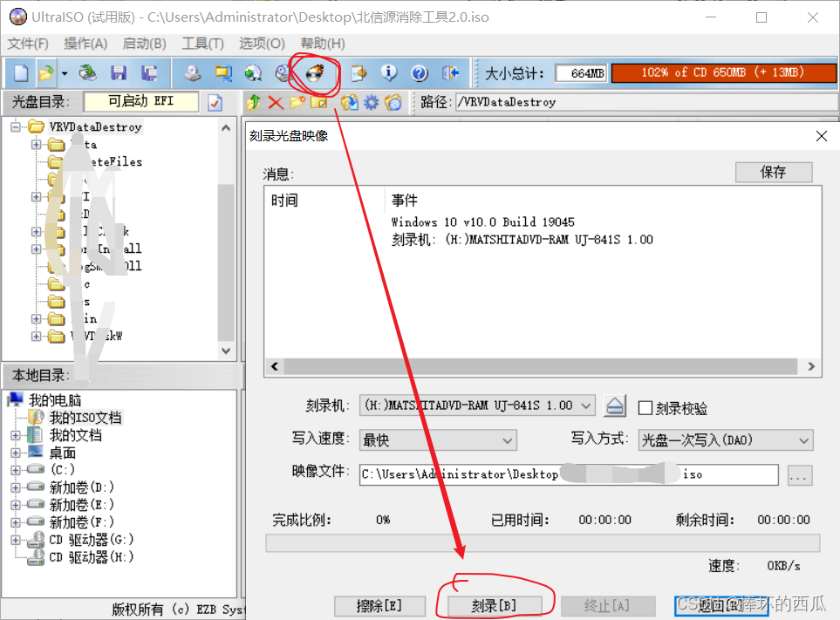The width and height of the screenshot is (840, 620).
Task: Click the Save floppy disk icon
Action: coord(119,73)
